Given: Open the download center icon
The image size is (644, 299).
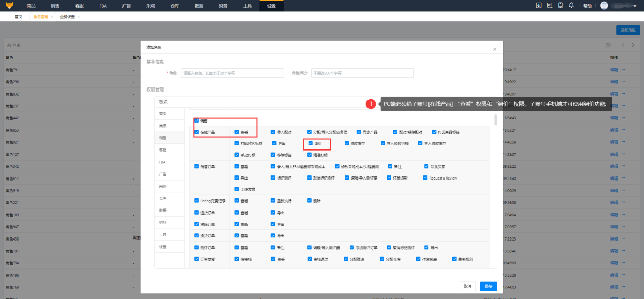Looking at the screenshot, I should [x=539, y=5].
